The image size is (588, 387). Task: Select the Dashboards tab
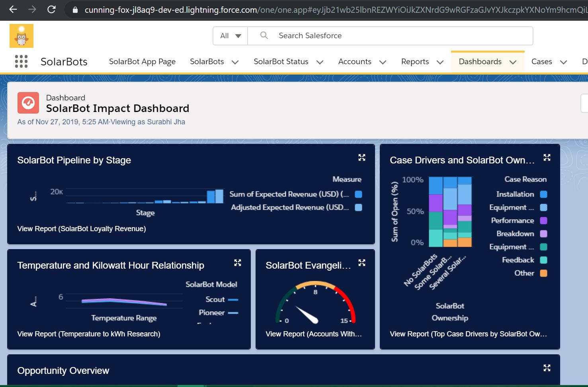pyautogui.click(x=480, y=61)
